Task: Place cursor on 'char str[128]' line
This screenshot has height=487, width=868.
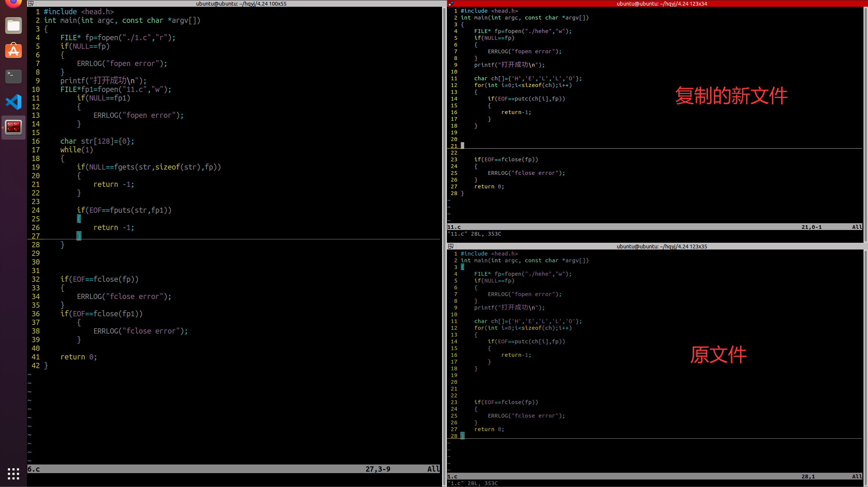Action: tap(97, 141)
